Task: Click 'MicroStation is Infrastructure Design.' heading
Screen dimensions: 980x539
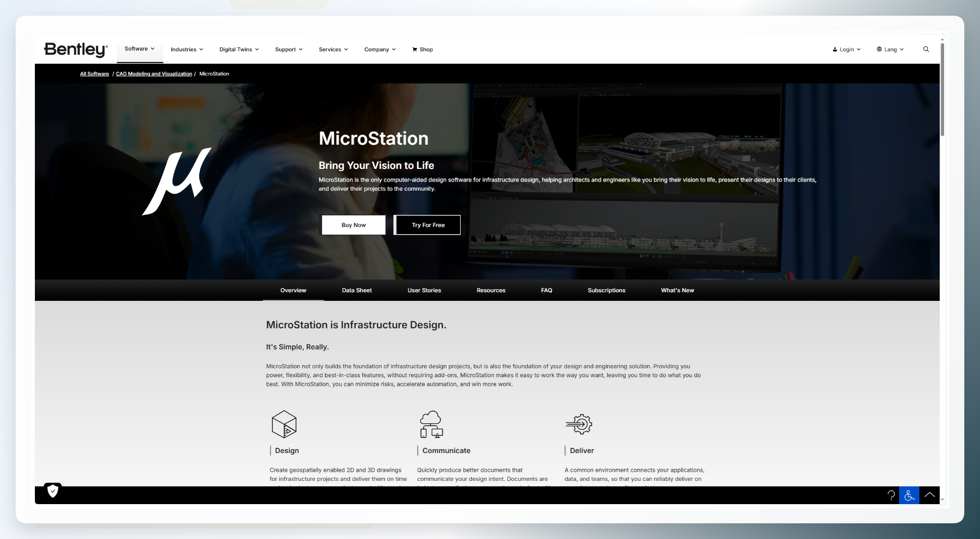Action: [357, 325]
